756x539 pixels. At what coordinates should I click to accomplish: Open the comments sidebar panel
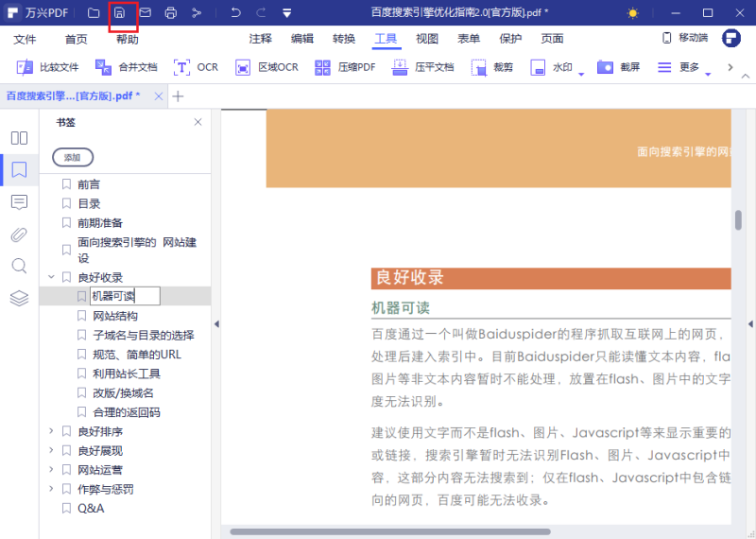[x=19, y=202]
